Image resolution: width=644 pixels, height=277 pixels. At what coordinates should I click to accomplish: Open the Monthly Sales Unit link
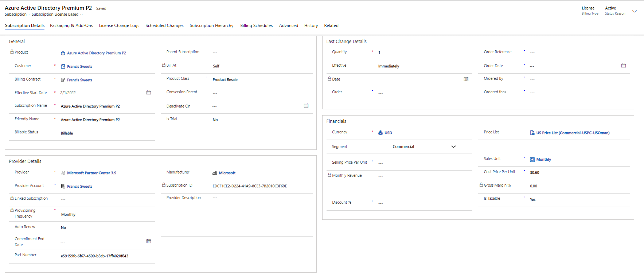point(544,160)
